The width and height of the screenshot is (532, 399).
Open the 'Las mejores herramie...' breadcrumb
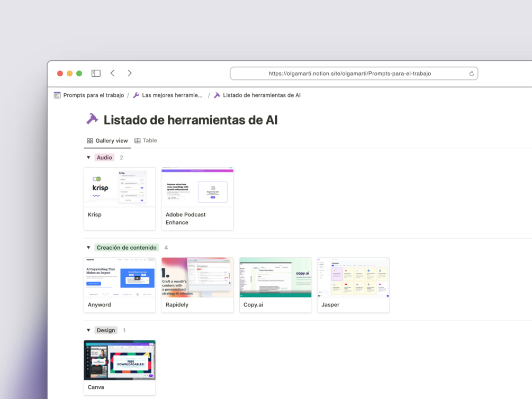coord(172,95)
